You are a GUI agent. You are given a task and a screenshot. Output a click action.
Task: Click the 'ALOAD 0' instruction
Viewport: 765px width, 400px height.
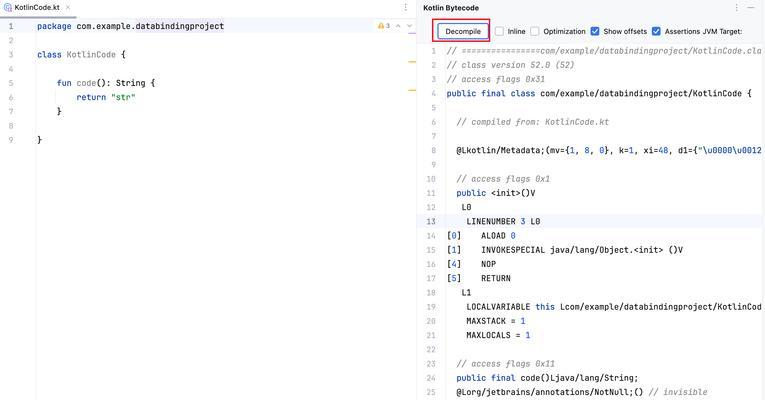point(498,236)
